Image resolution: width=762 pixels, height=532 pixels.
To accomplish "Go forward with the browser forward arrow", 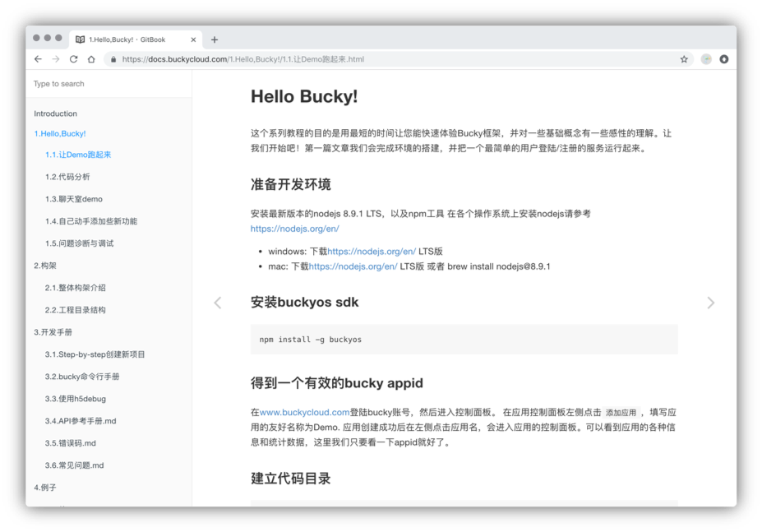I will [56, 59].
